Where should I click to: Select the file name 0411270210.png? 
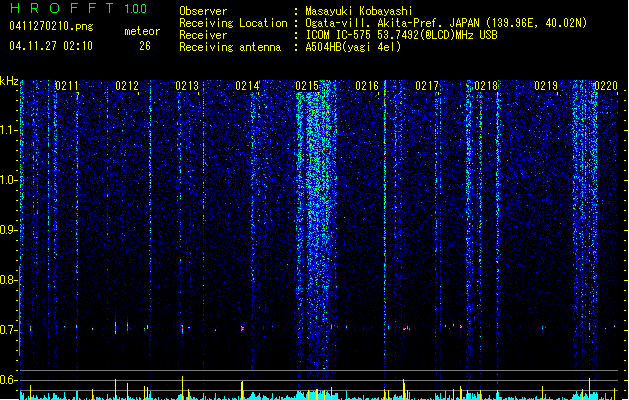click(51, 26)
